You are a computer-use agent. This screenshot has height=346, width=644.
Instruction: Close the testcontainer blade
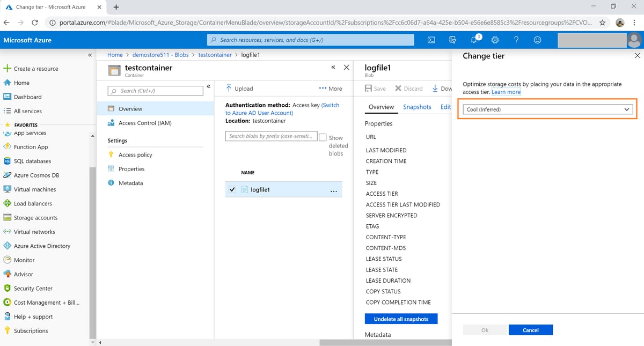click(x=346, y=67)
